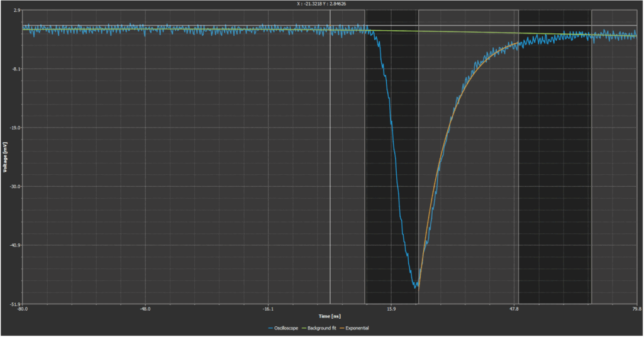Select the 15.9 time axis tick label
The image size is (644, 337).
[391, 309]
